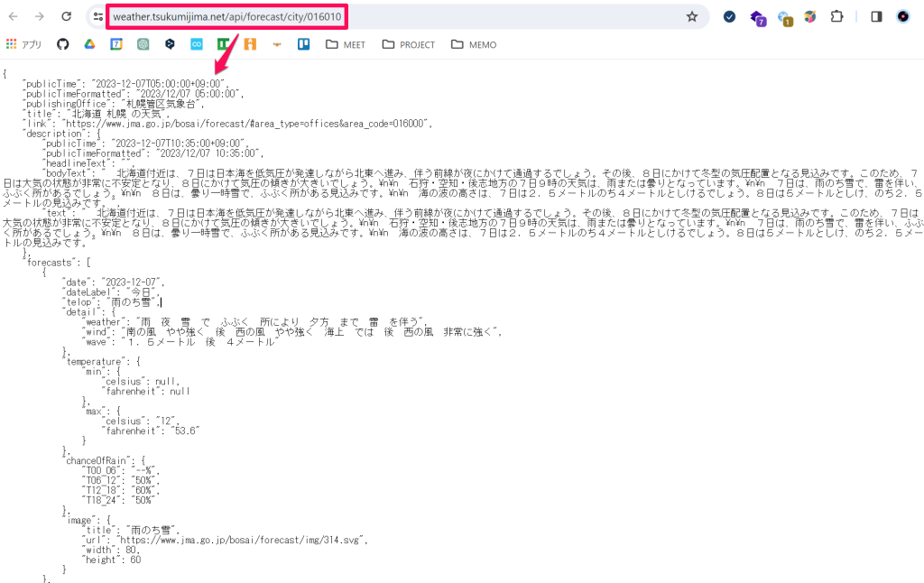The width and height of the screenshot is (924, 583).
Task: Open the Trello bookmark icon
Action: (x=304, y=43)
